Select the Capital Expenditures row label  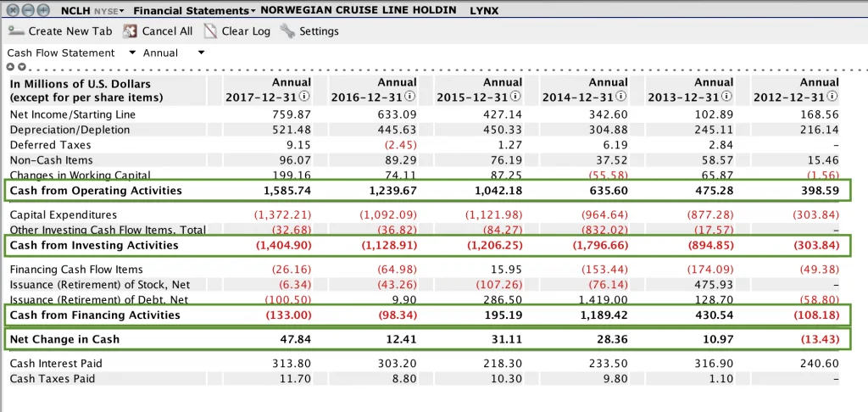point(64,214)
